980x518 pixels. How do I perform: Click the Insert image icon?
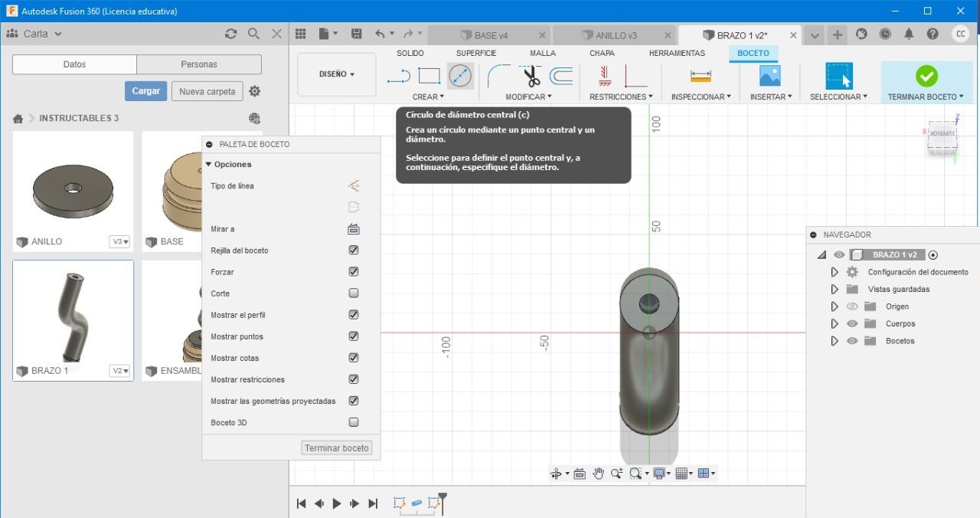pyautogui.click(x=769, y=76)
